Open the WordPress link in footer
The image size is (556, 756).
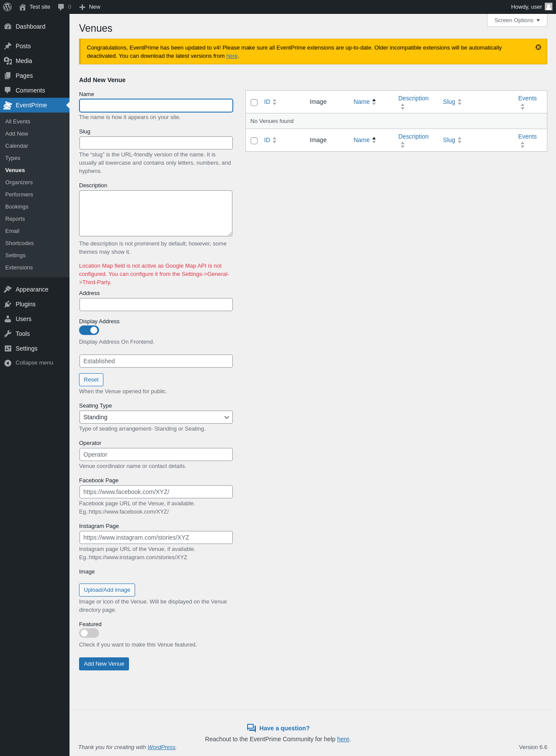pos(162,747)
